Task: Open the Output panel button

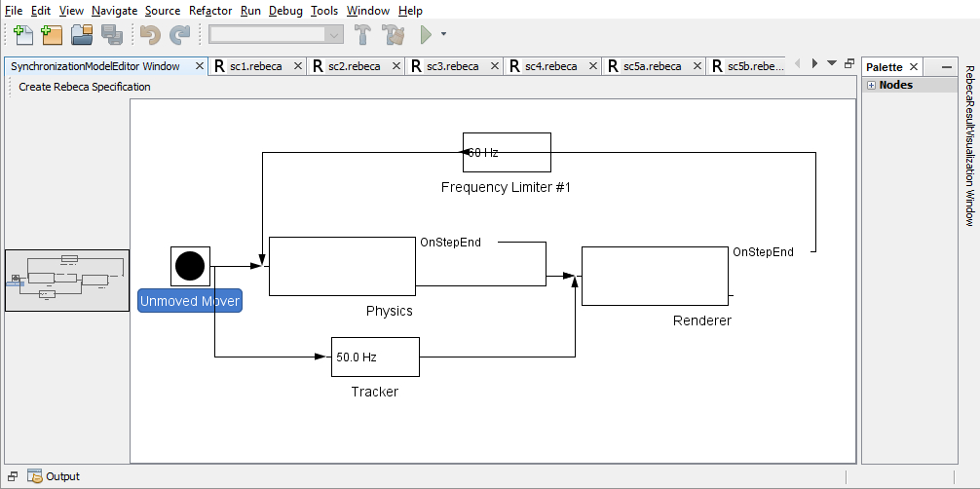Action: pyautogui.click(x=54, y=476)
